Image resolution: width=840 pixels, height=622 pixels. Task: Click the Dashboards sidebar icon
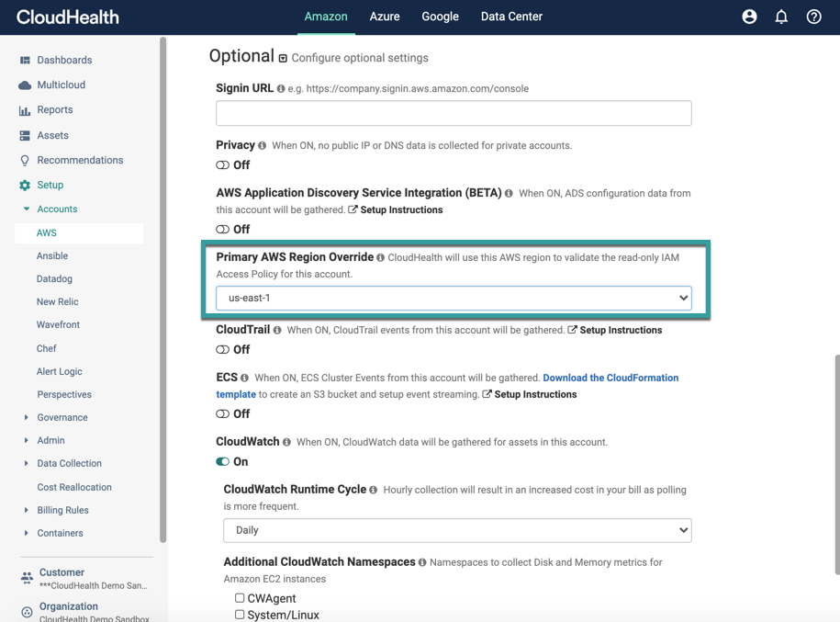tap(25, 60)
